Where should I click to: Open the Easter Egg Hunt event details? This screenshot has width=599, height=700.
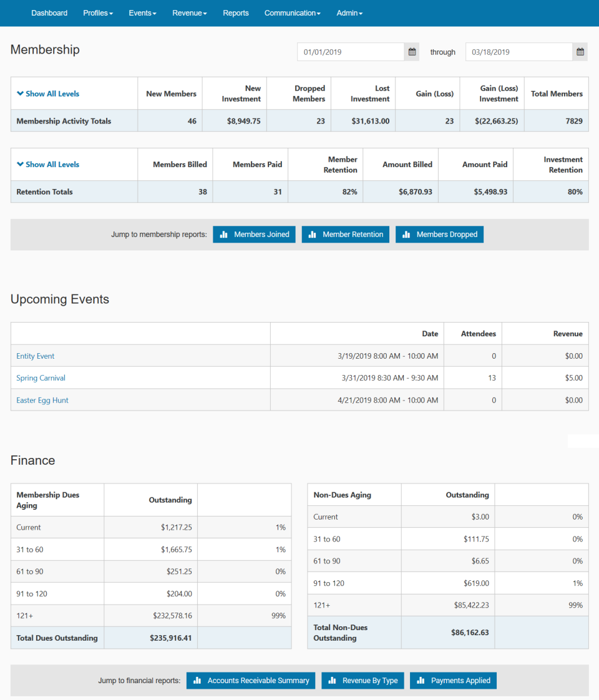click(x=42, y=400)
